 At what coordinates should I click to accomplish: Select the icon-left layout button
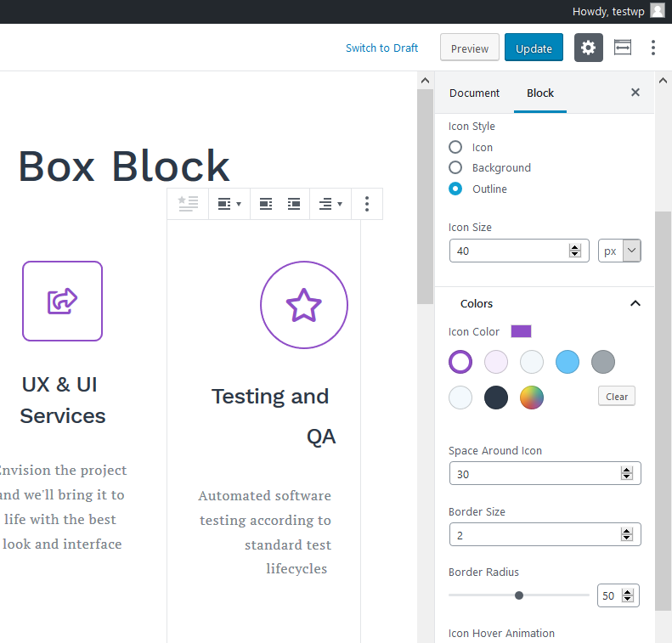click(266, 204)
